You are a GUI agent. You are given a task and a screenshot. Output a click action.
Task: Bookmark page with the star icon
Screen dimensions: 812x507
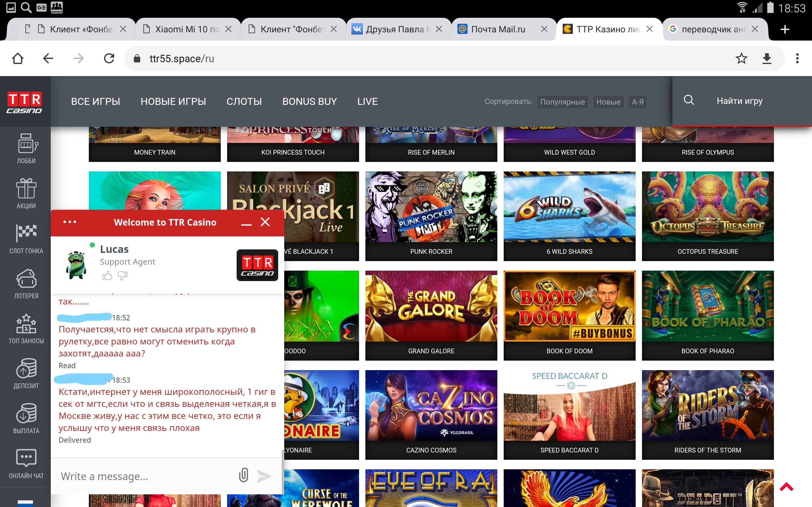pyautogui.click(x=741, y=59)
